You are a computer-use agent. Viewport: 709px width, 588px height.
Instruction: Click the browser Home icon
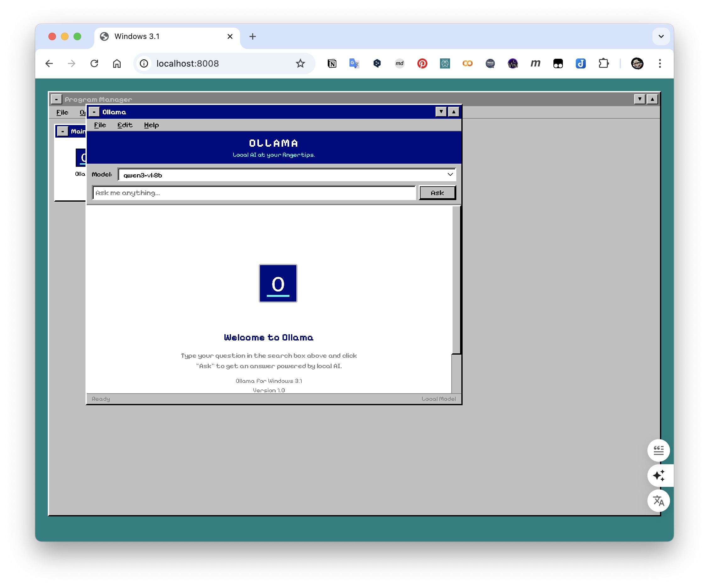tap(117, 63)
